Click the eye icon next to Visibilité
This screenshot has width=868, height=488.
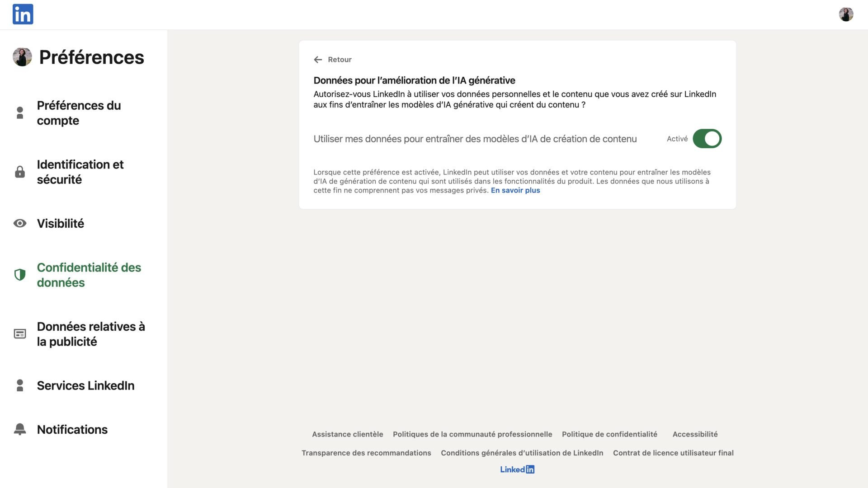click(20, 223)
